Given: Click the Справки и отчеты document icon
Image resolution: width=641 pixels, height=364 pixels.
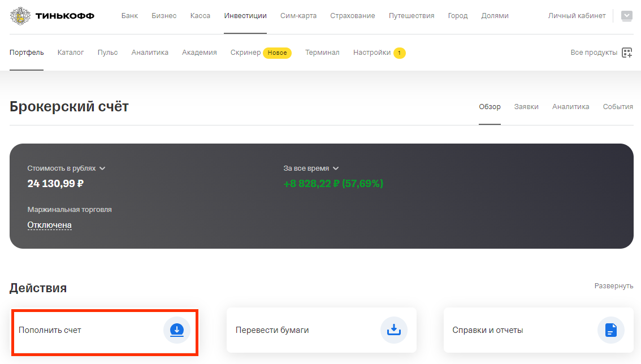Looking at the screenshot, I should pyautogui.click(x=610, y=330).
